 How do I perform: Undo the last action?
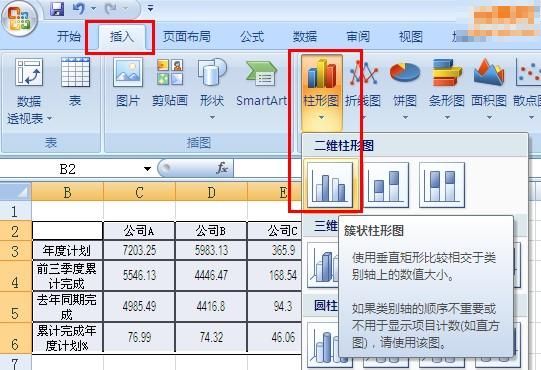click(x=79, y=8)
